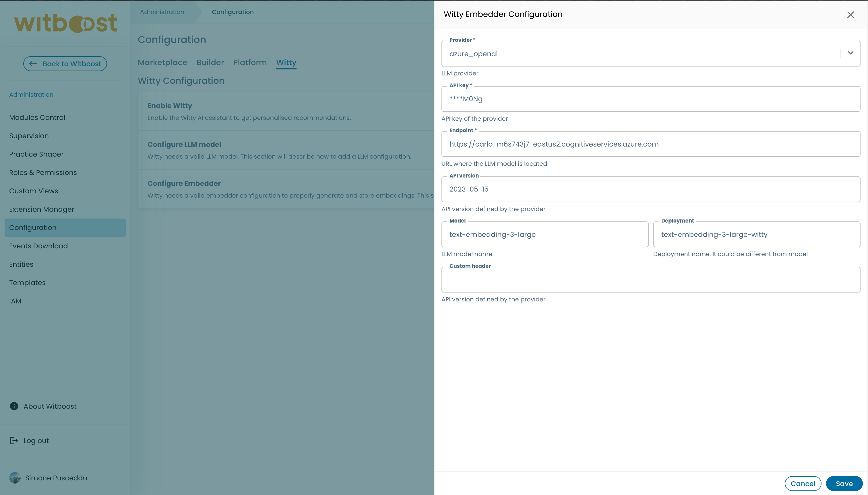
Task: Open the Configure LLM model card
Action: (x=286, y=150)
